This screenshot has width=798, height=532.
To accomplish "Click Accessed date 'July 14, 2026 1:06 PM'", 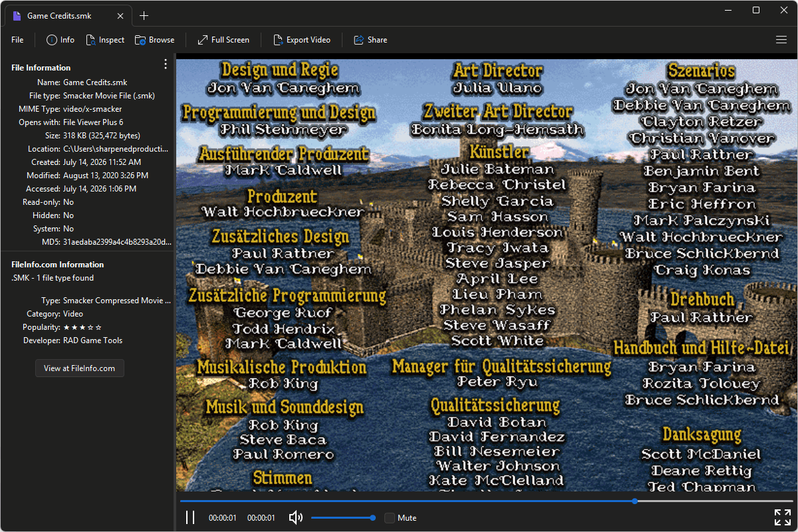I will coord(100,189).
